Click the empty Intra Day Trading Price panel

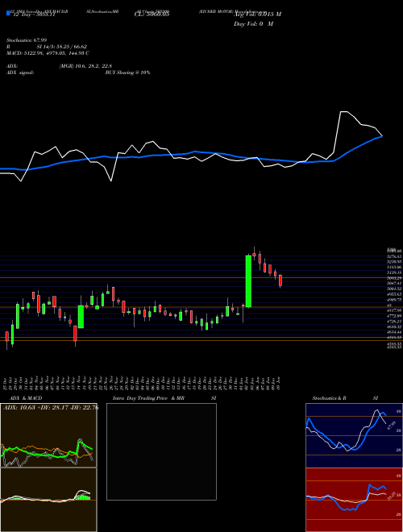pyautogui.click(x=161, y=451)
